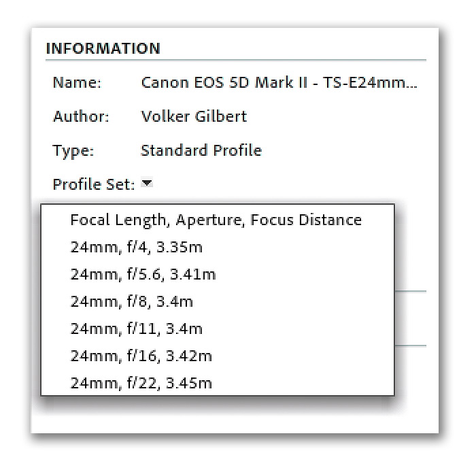Click the Canon EOS 5D Mark II name text
Image resolution: width=476 pixels, height=470 pixels.
click(x=279, y=82)
